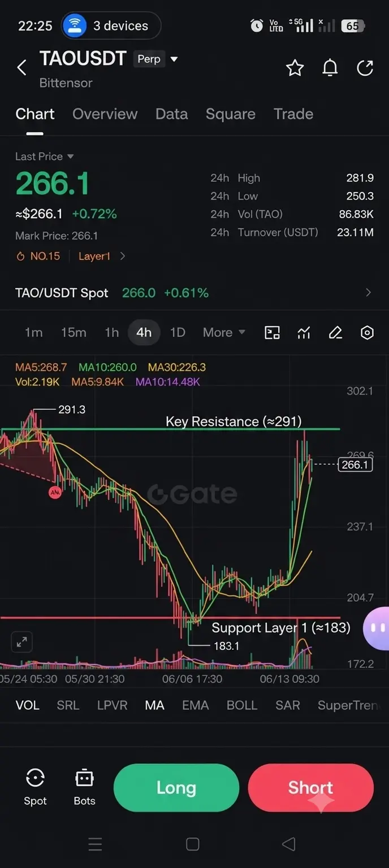Open the Layer1 category tag

(94, 256)
